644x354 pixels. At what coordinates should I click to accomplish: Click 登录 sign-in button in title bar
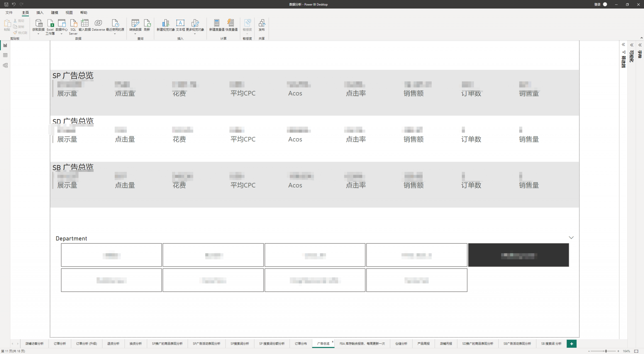click(x=597, y=4)
